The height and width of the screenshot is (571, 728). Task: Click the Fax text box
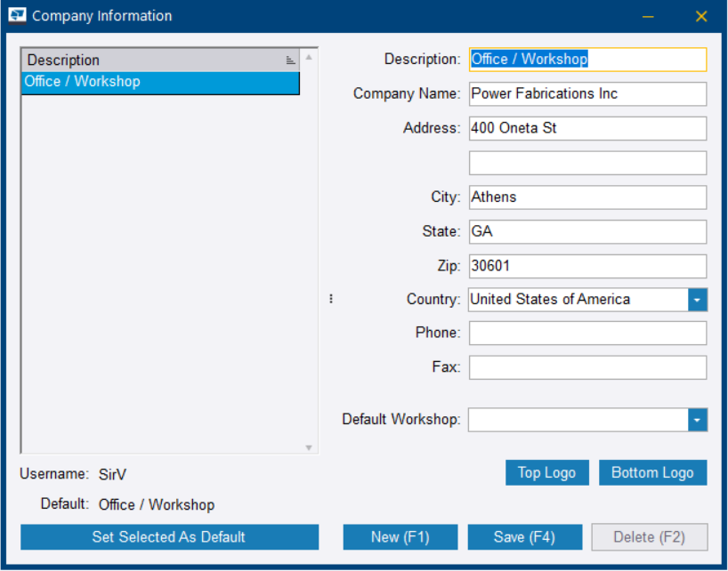pyautogui.click(x=587, y=367)
